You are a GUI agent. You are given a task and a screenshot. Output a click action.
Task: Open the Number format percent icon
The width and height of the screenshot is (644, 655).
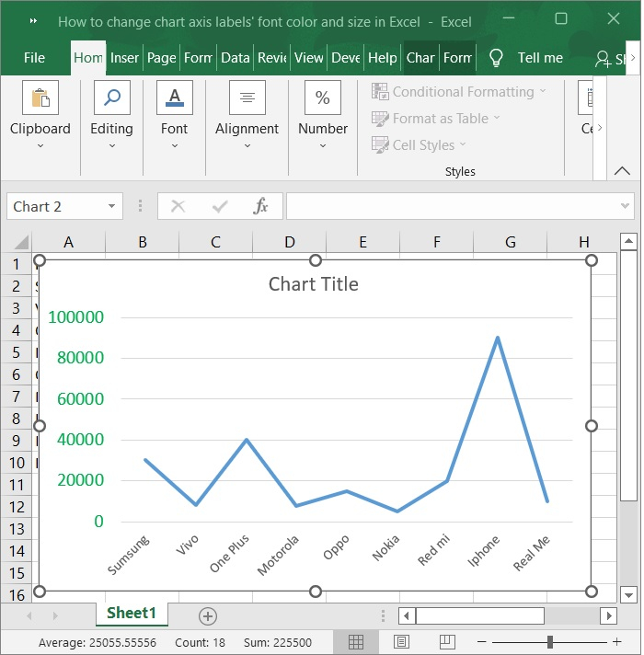(323, 98)
